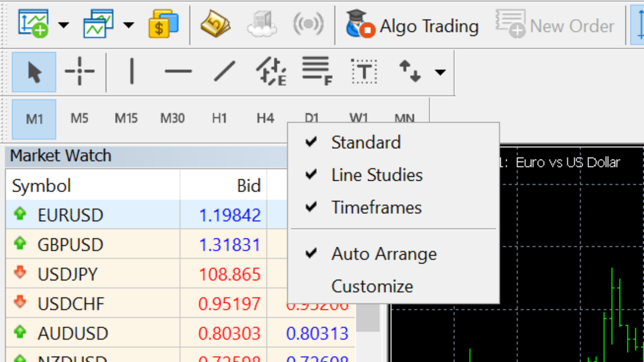644x362 pixels.
Task: Select the Horizontal Line drawing tool
Action: [178, 71]
